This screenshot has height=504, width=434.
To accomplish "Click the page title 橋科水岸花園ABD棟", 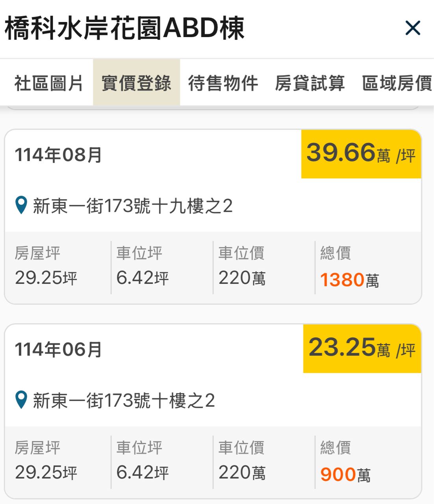I will [x=124, y=28].
